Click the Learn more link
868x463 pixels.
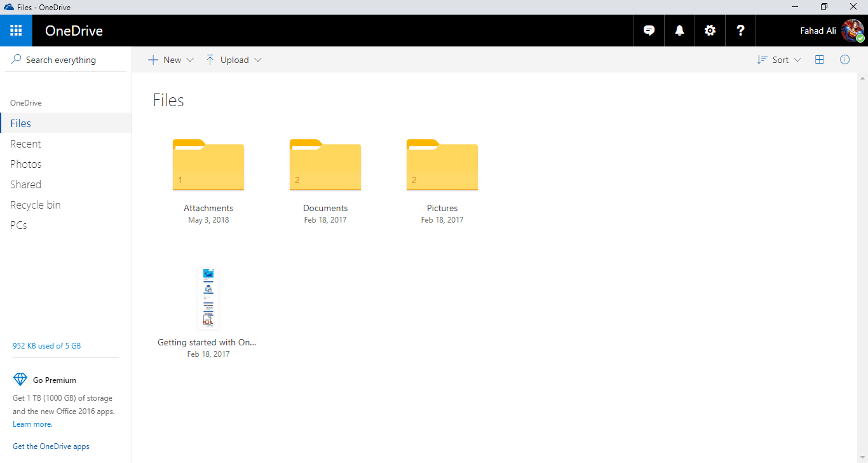pos(32,424)
